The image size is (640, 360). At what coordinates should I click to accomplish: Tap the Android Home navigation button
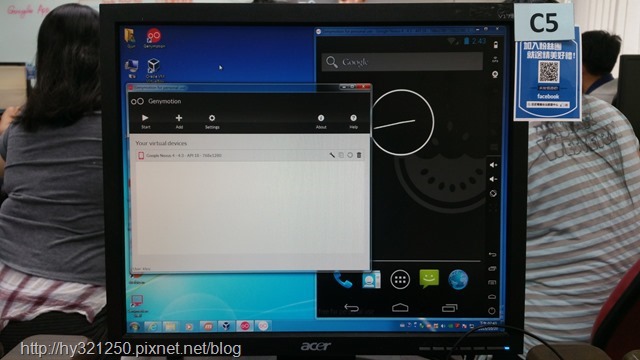(400, 308)
